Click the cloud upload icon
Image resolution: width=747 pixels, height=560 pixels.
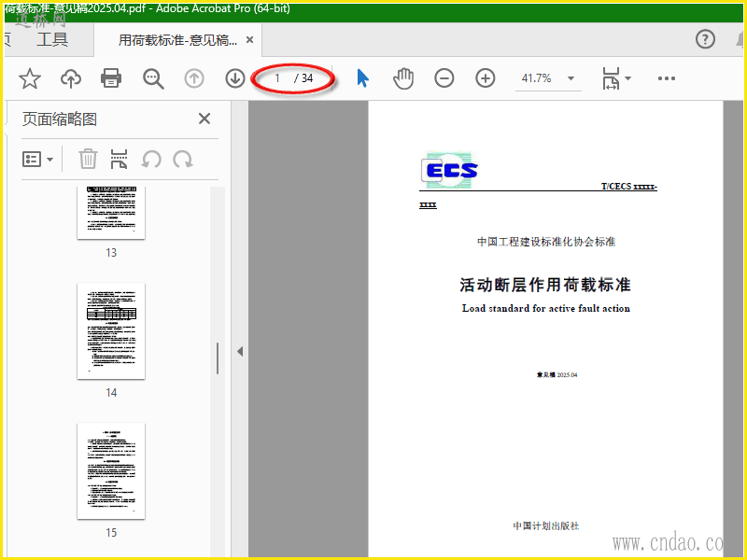[x=71, y=78]
